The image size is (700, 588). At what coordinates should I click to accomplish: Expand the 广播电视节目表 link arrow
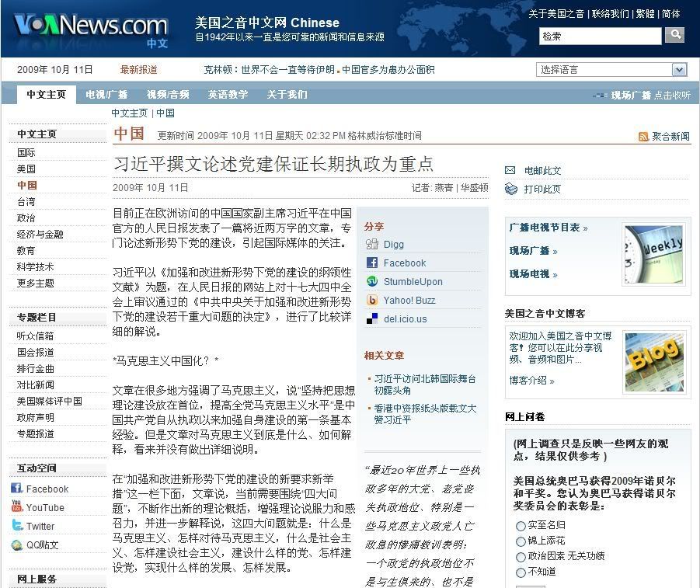click(585, 228)
